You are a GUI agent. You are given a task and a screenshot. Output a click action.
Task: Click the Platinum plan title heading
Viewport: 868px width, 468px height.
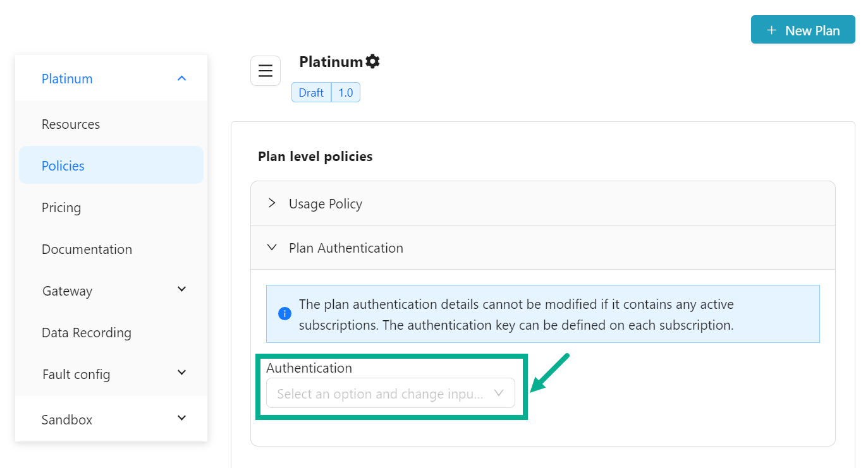click(331, 62)
